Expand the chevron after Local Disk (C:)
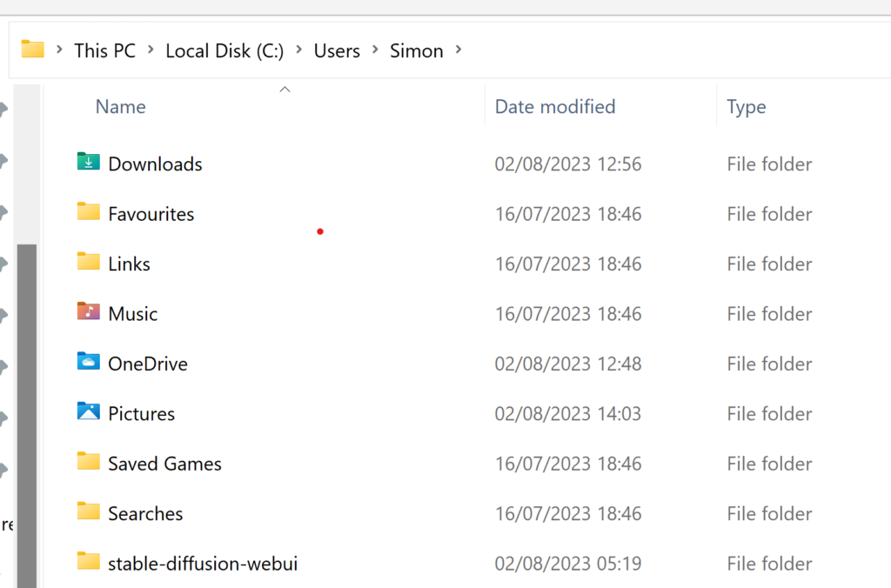 (x=298, y=50)
